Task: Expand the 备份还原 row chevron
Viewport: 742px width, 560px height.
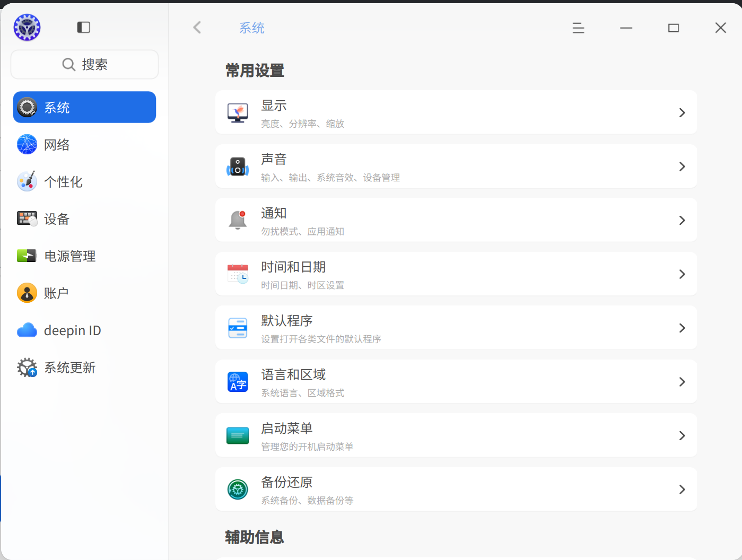Action: (x=682, y=489)
